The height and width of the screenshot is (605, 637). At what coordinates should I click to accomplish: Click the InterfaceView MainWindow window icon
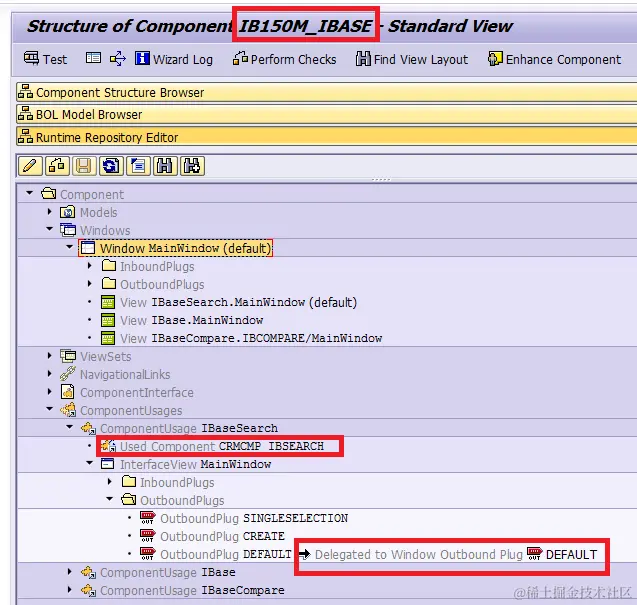pyautogui.click(x=107, y=464)
